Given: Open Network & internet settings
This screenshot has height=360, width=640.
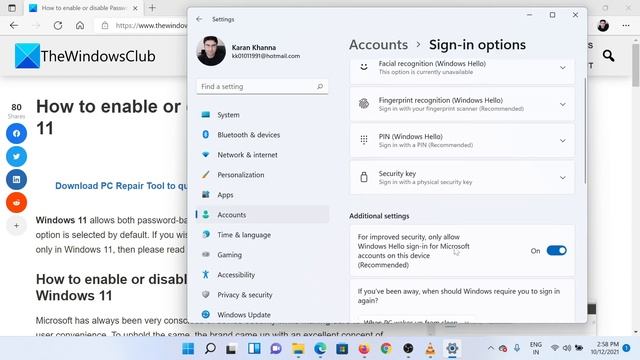Looking at the screenshot, I should point(262,155).
